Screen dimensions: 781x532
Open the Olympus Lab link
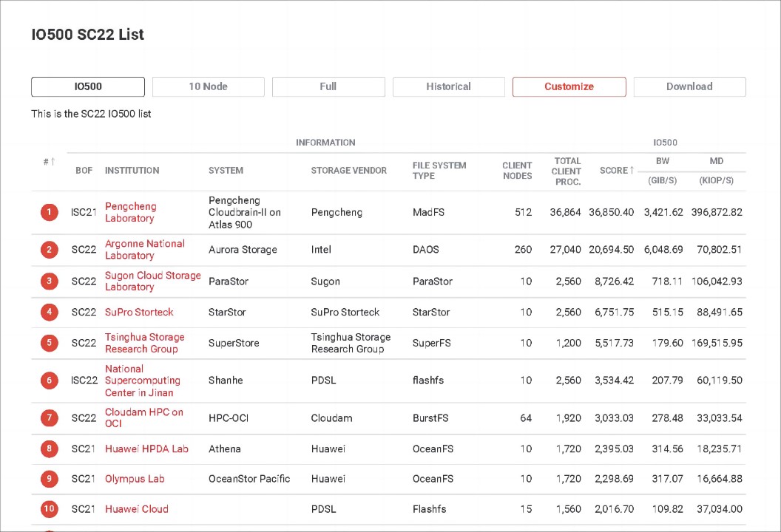(x=135, y=479)
